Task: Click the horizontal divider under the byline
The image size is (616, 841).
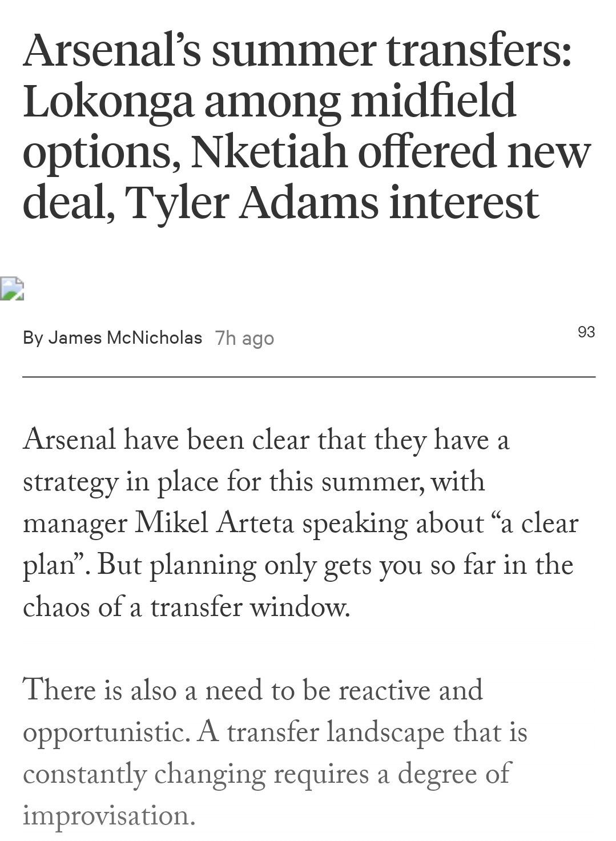Action: click(309, 377)
